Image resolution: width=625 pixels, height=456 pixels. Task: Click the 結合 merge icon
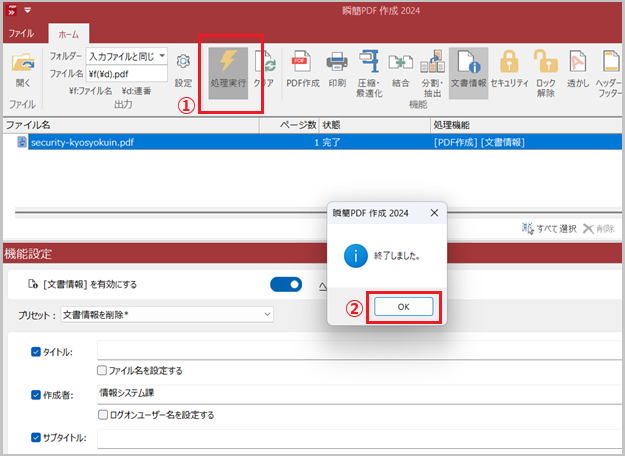[401, 63]
